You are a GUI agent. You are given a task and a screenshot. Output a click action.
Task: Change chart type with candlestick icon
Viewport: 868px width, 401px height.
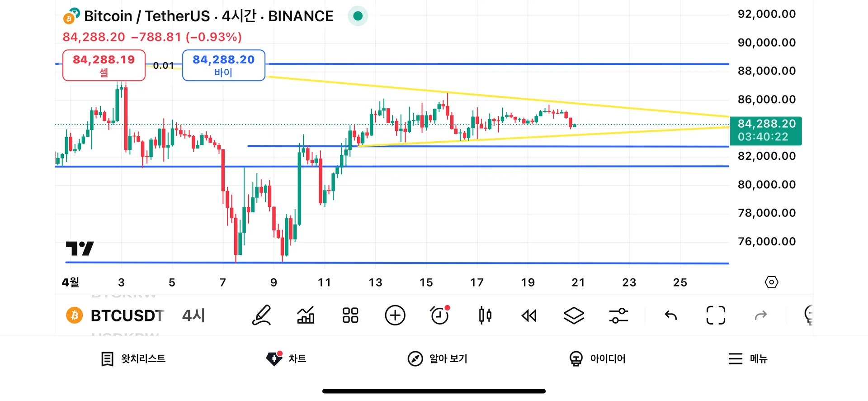click(485, 315)
